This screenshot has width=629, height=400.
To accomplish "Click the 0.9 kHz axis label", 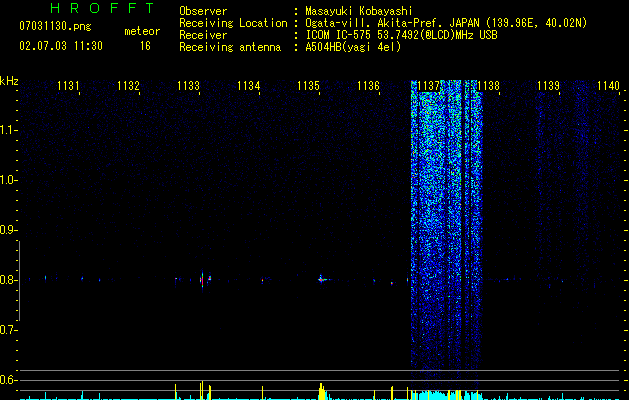I will pyautogui.click(x=8, y=230).
